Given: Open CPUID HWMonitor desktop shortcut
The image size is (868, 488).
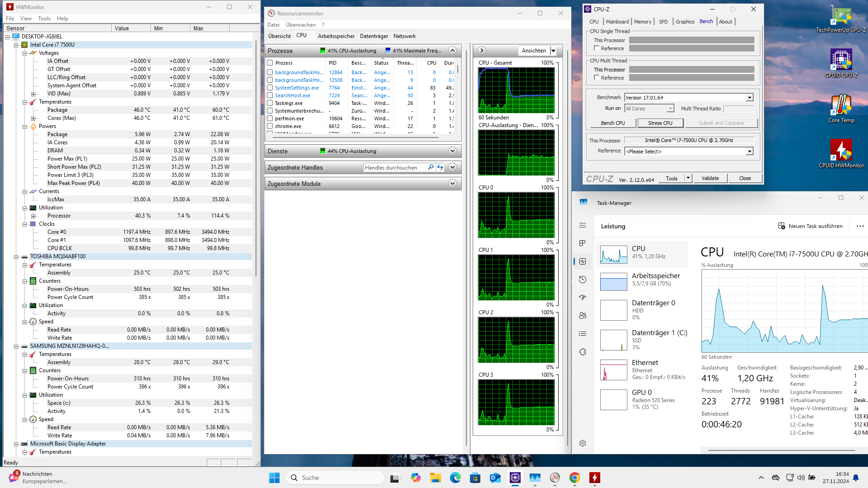Looking at the screenshot, I should (x=841, y=154).
